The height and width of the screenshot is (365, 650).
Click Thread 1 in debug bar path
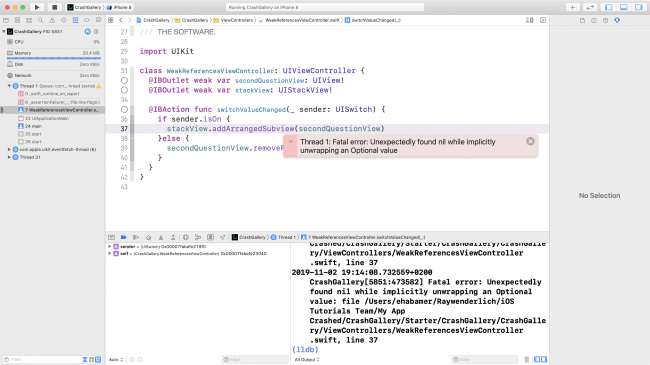(x=284, y=237)
